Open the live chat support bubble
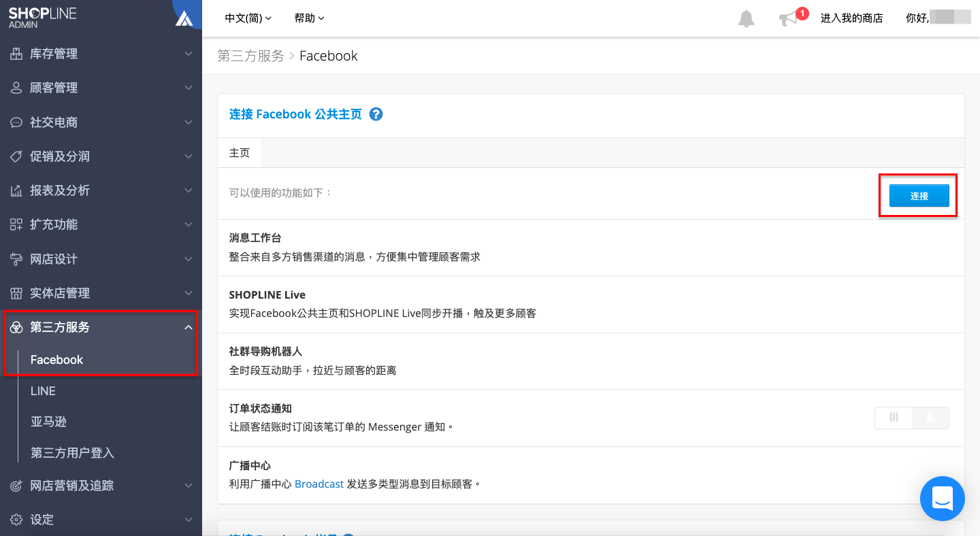Viewport: 980px width, 536px height. point(943,499)
